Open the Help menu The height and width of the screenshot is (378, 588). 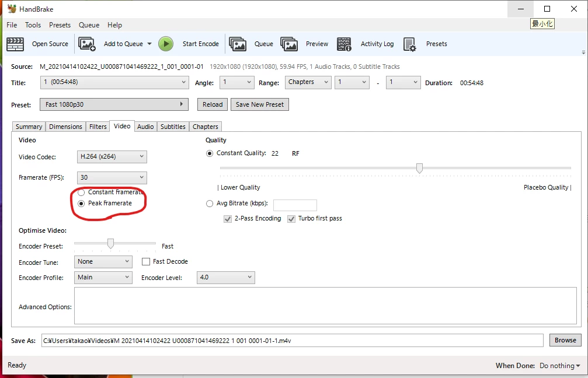click(115, 24)
